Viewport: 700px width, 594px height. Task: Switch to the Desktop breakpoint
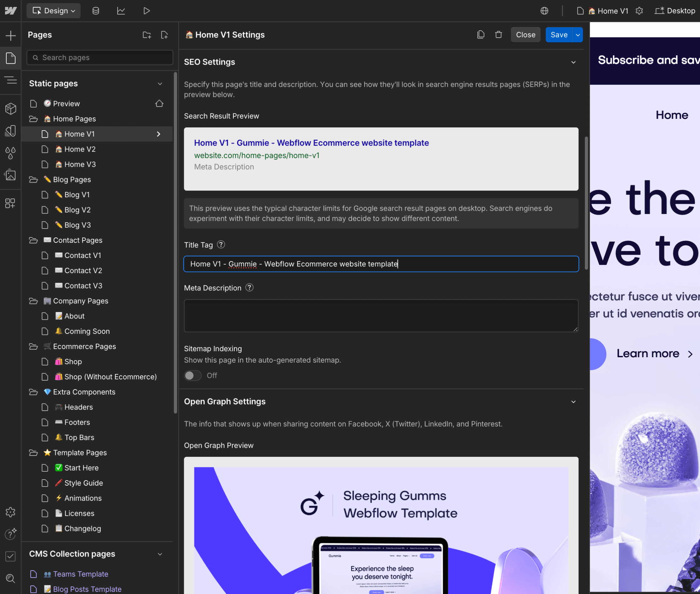pos(674,10)
